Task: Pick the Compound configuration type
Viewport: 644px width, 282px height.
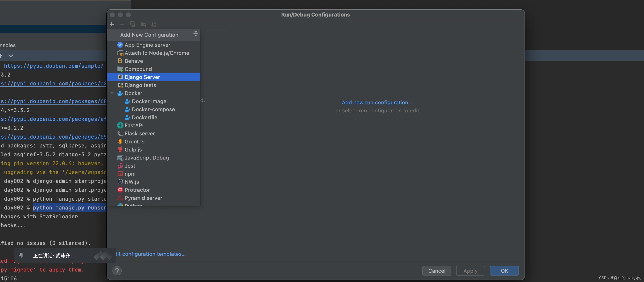Action: [x=154, y=69]
